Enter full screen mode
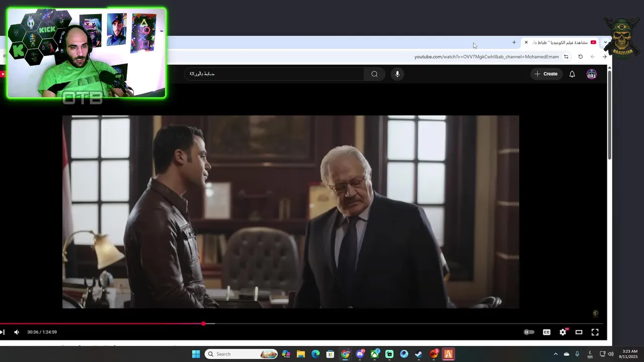 point(595,332)
